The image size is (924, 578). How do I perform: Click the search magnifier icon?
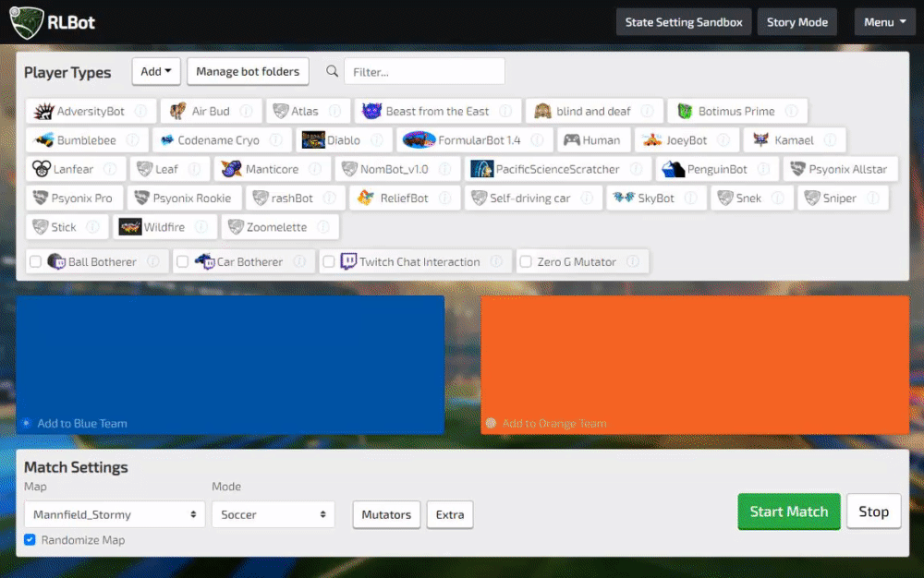coord(332,70)
